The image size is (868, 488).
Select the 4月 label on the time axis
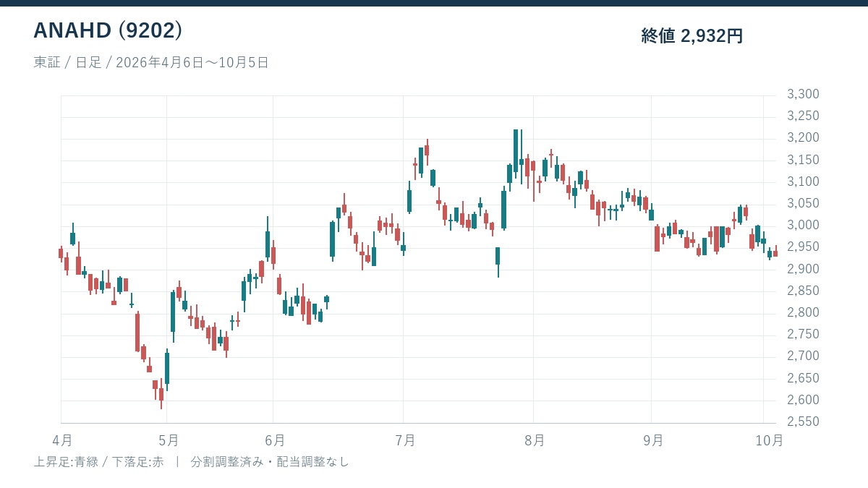pos(62,440)
